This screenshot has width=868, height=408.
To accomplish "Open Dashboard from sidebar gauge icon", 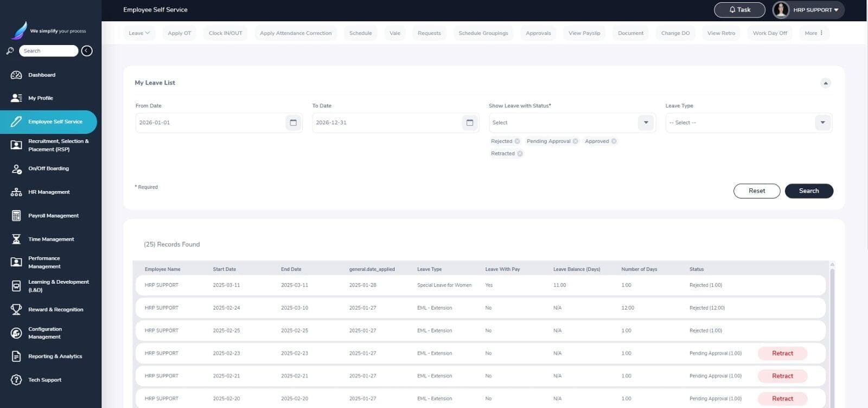I will point(16,75).
